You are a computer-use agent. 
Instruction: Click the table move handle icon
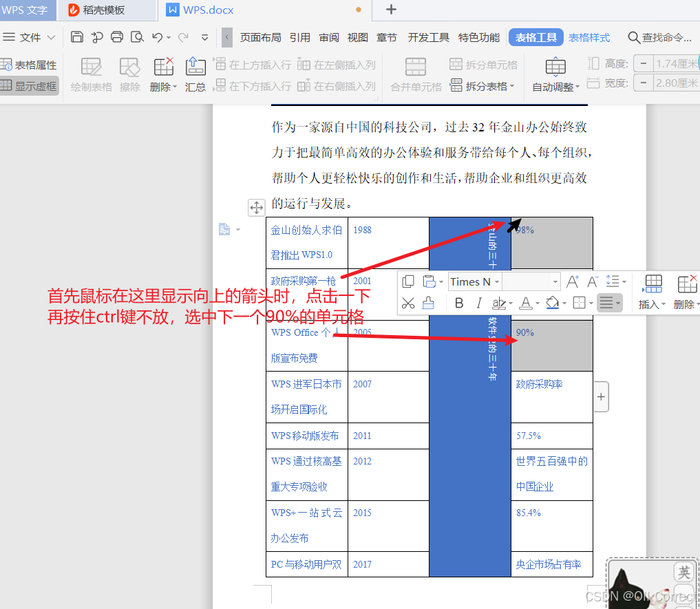tap(256, 208)
